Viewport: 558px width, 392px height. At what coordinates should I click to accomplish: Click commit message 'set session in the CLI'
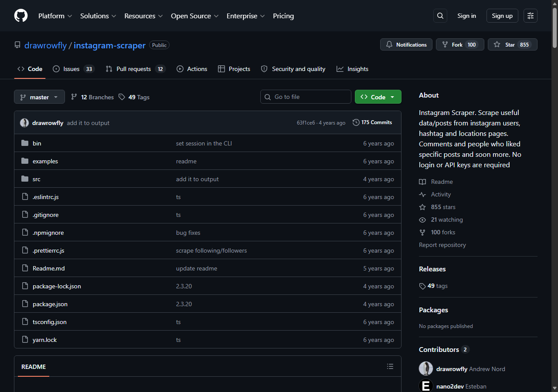coord(204,143)
